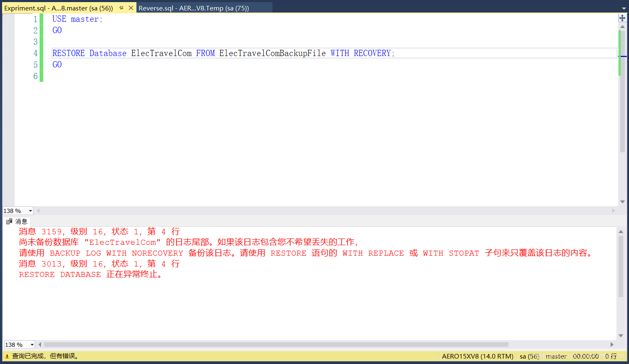Click WITH REPLACE in the error message

tap(373, 253)
